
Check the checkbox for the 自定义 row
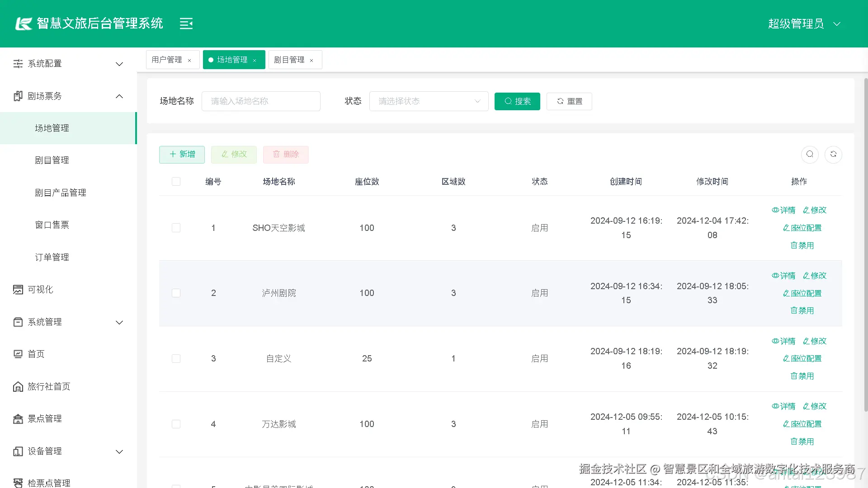[176, 359]
